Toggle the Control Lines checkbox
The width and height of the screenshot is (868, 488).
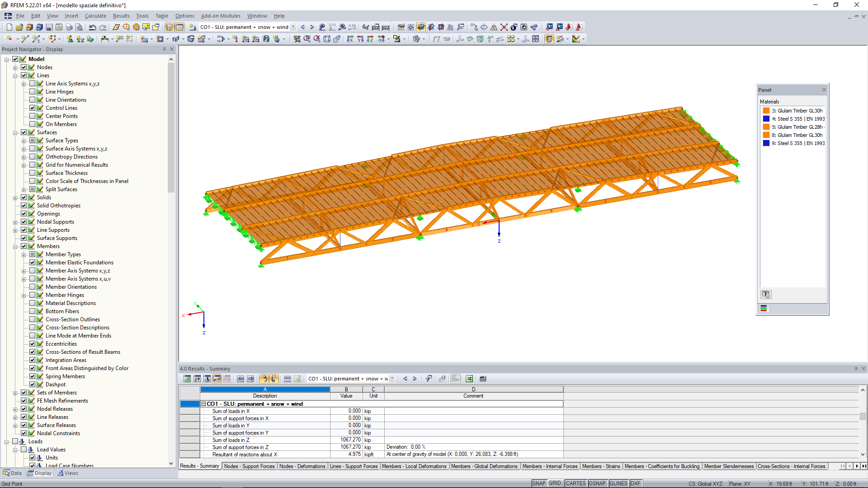click(32, 108)
